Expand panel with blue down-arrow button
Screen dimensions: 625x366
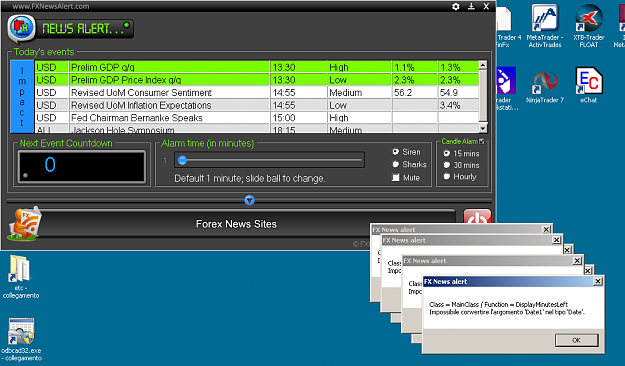pos(250,200)
